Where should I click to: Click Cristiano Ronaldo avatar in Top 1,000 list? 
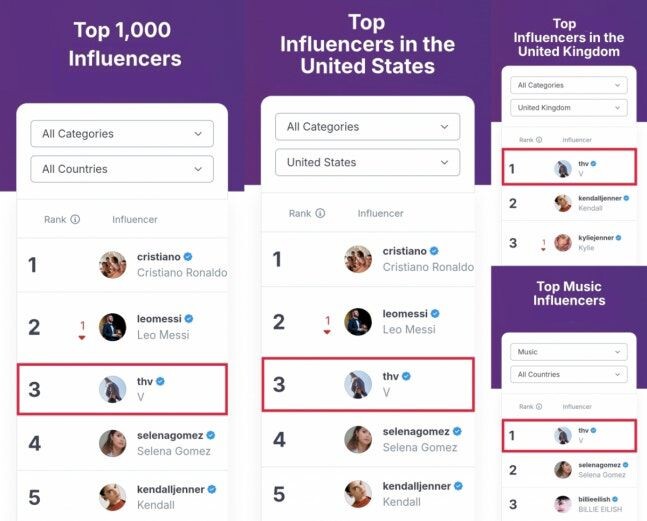click(113, 265)
